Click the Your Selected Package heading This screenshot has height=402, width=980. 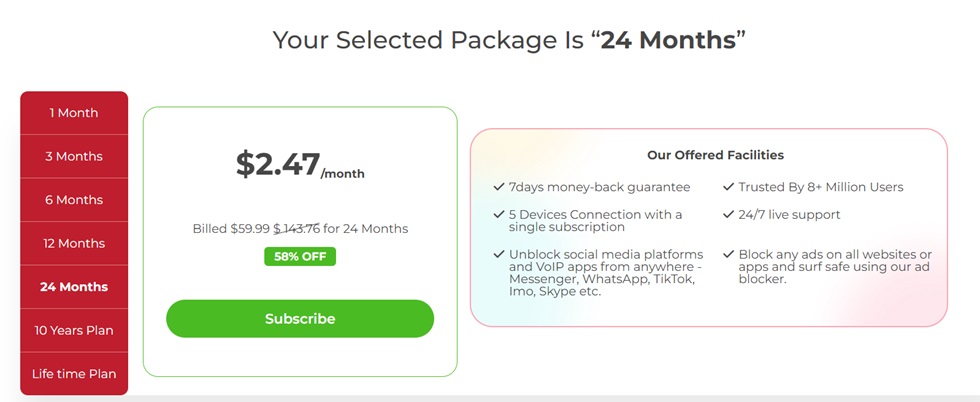pyautogui.click(x=510, y=40)
